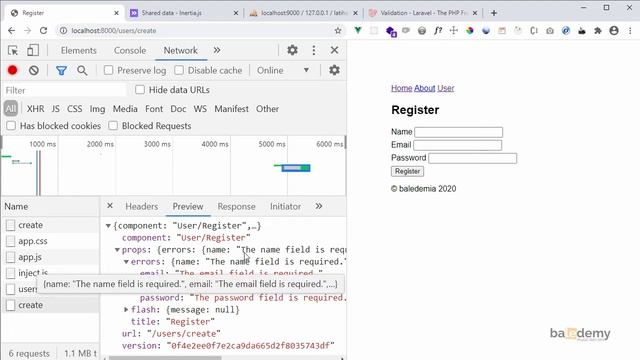Focus the Email input field

coord(458,145)
